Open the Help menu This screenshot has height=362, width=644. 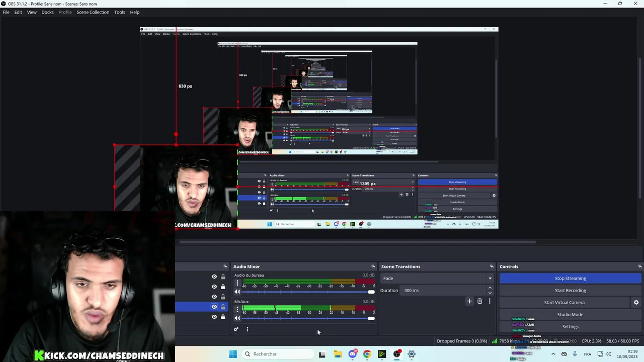[135, 12]
